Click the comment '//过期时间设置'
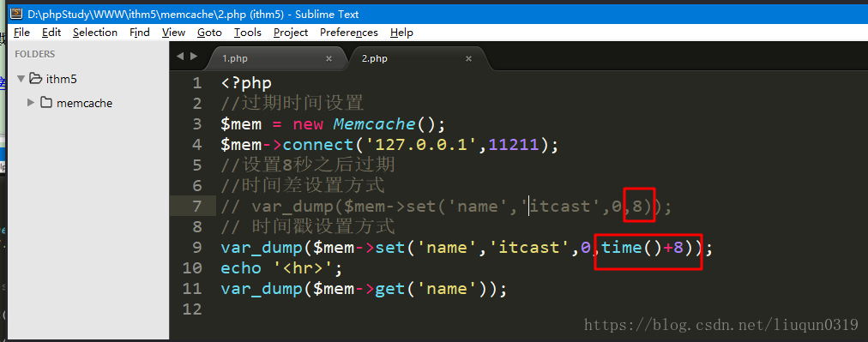The width and height of the screenshot is (868, 342). coord(292,104)
